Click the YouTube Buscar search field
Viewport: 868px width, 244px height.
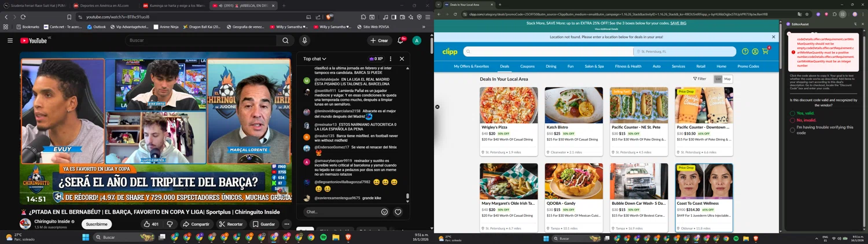(x=201, y=40)
